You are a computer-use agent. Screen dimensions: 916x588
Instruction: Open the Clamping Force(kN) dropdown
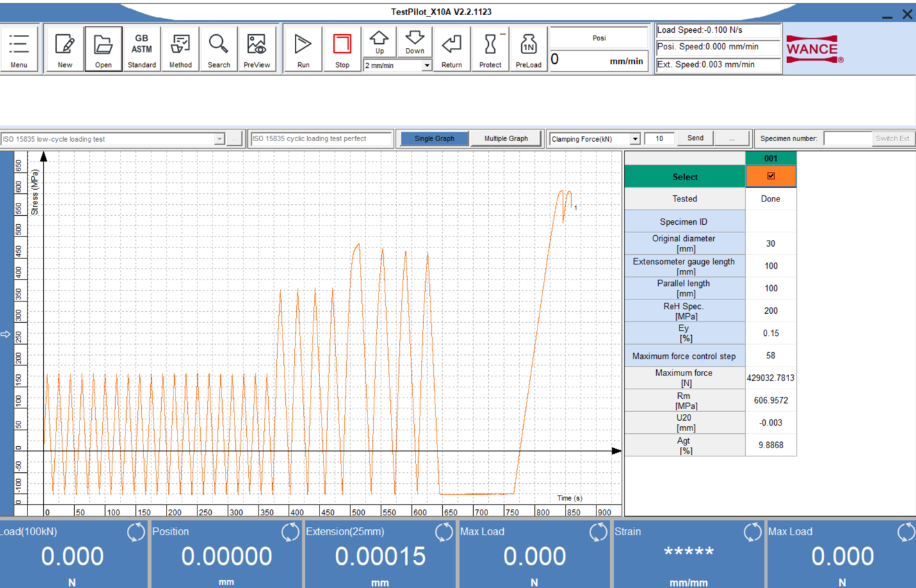tap(635, 139)
